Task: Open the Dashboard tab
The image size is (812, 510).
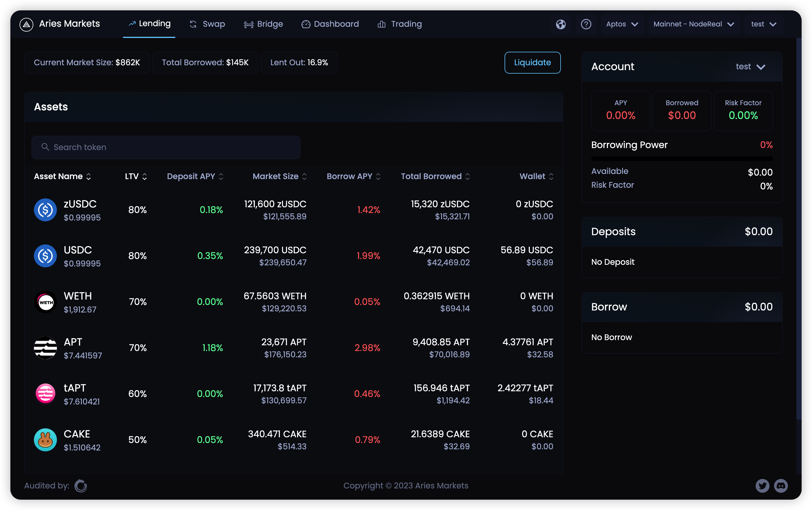Action: tap(330, 24)
